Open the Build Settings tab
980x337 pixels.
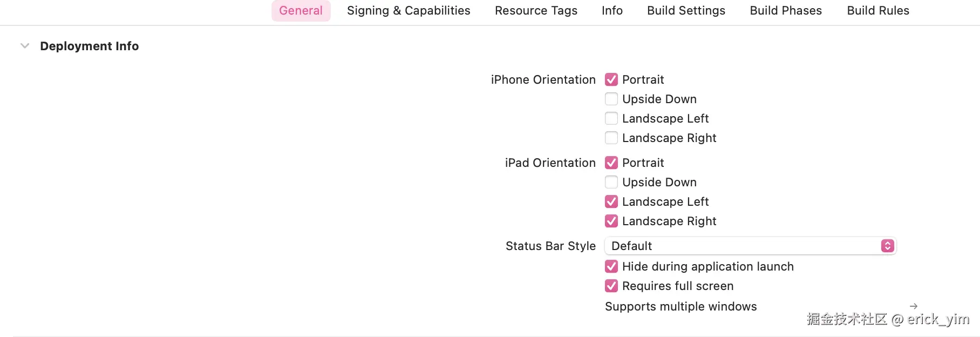[686, 11]
